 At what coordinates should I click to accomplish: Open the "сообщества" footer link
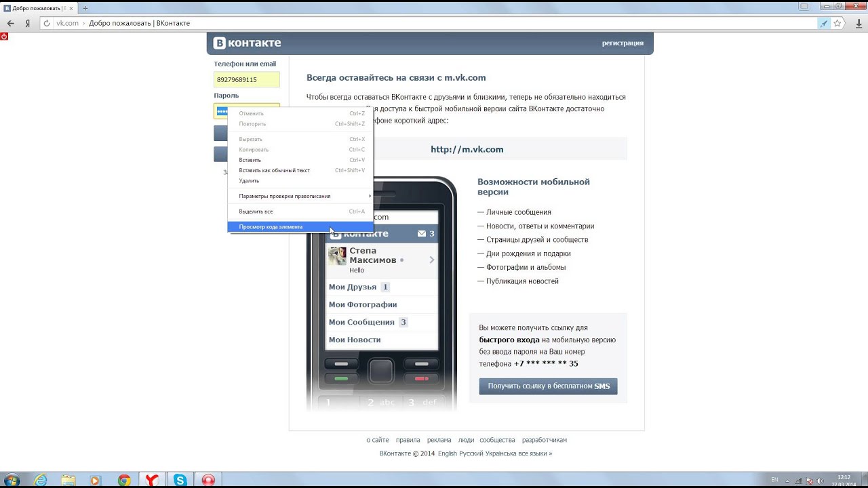[x=498, y=440]
